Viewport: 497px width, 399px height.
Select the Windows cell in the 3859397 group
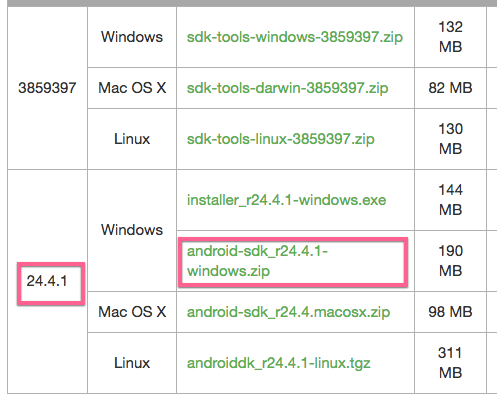(x=132, y=37)
